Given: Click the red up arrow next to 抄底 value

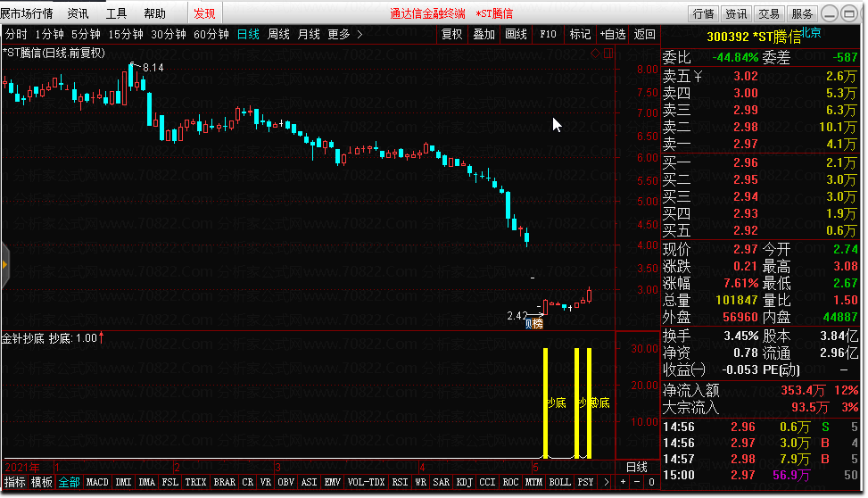Looking at the screenshot, I should point(102,337).
